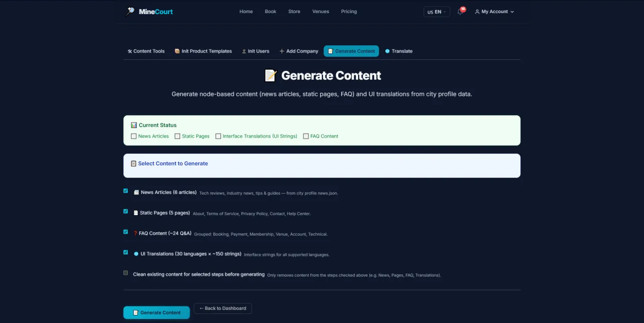Switch to Add Company tab
This screenshot has height=323, width=644.
(x=299, y=51)
